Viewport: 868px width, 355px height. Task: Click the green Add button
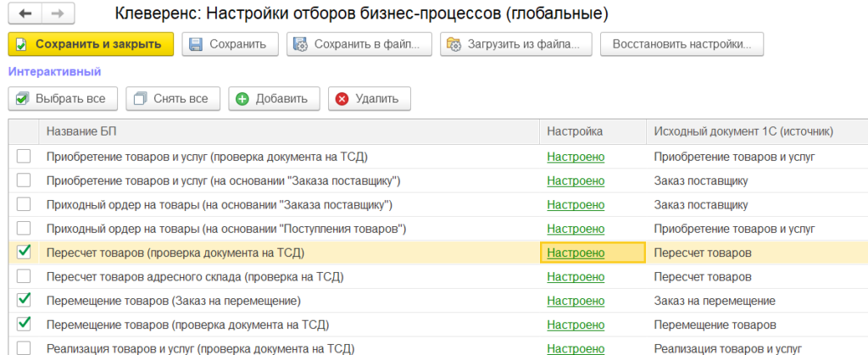point(272,98)
